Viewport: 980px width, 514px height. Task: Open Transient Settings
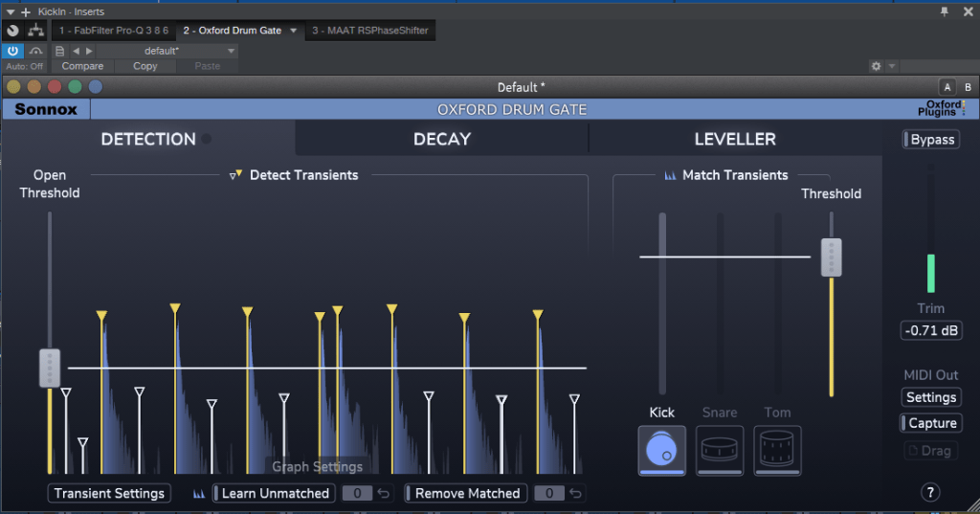(110, 494)
